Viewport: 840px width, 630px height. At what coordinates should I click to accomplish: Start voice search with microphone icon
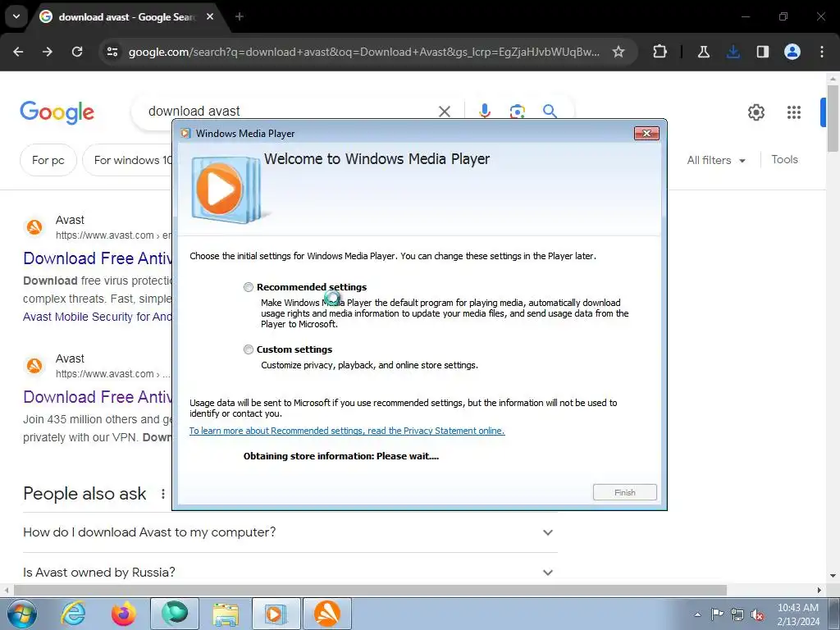pos(484,111)
